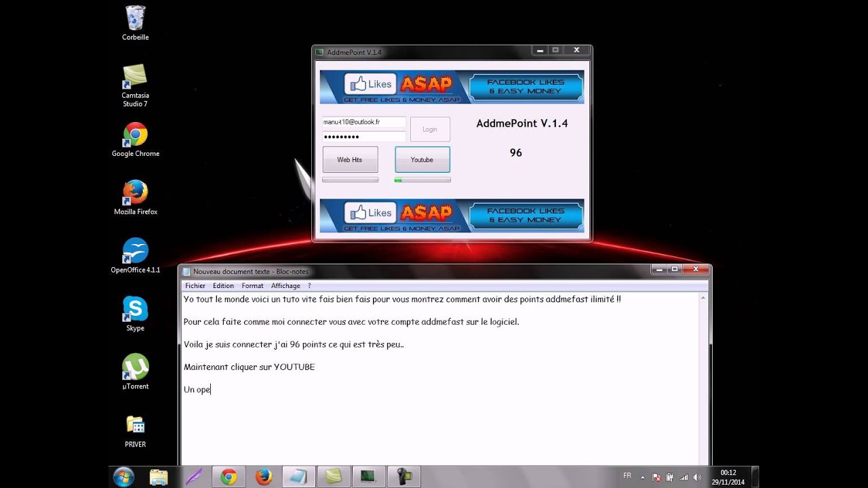Click the Youtube button in AddmePoint

point(422,159)
